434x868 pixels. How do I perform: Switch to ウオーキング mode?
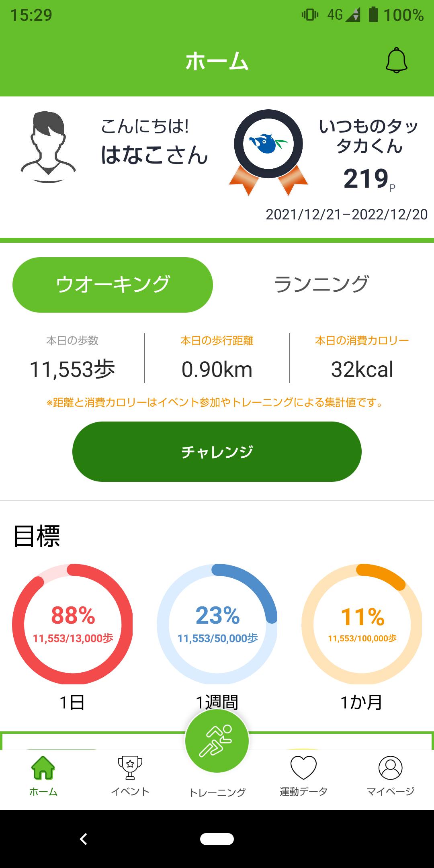pyautogui.click(x=113, y=285)
